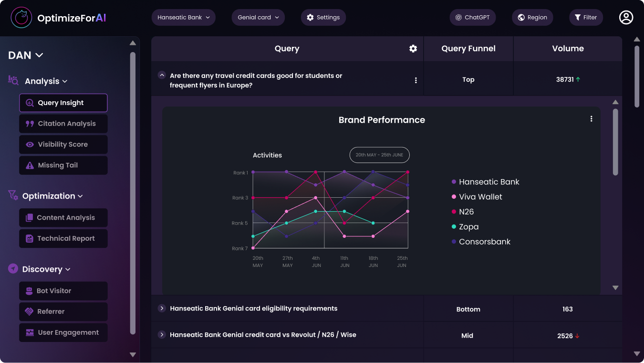Viewport: 644px width, 363px height.
Task: Go to the Referrer section
Action: 63,312
